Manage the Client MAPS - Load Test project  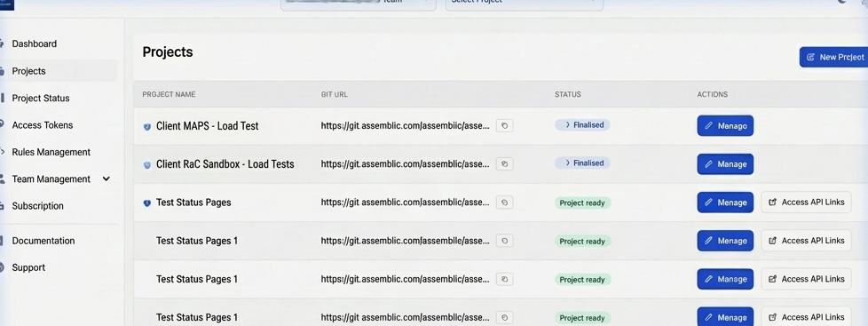725,126
